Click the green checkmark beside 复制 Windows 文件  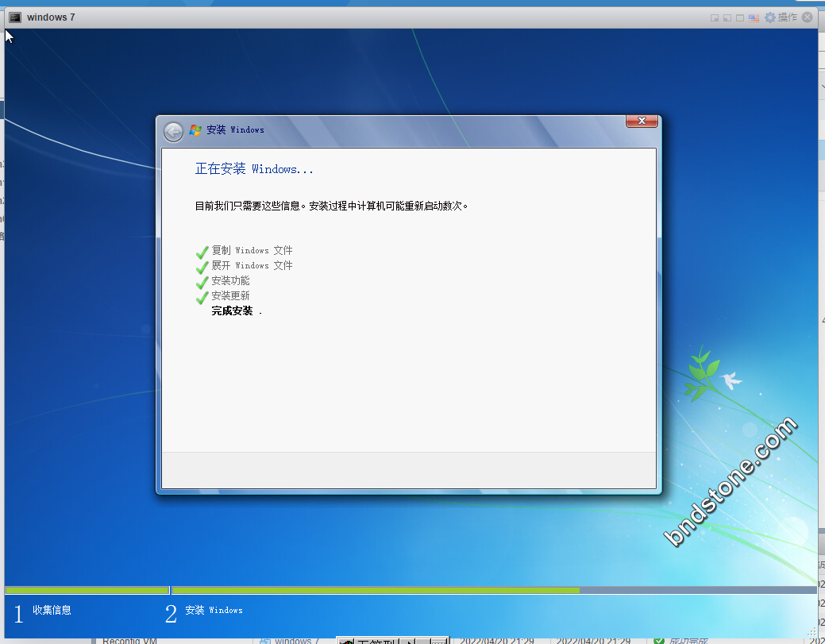point(202,252)
